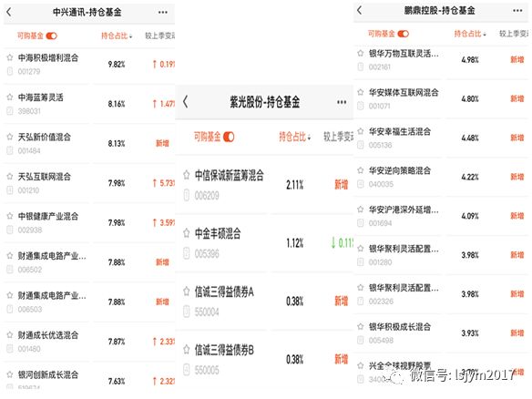Toggle 可购基金 switch in 紫光股份 panel
The image size is (532, 399).
pos(229,137)
